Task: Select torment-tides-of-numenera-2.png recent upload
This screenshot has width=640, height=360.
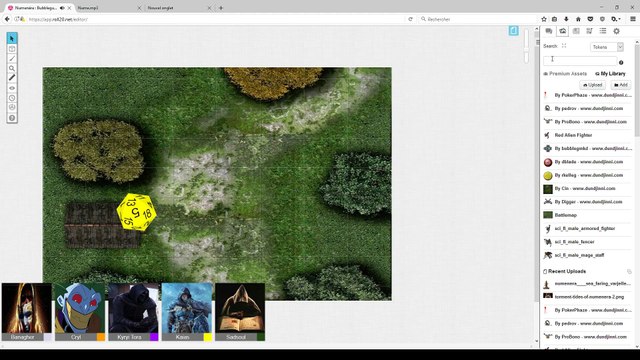Action: (x=587, y=297)
